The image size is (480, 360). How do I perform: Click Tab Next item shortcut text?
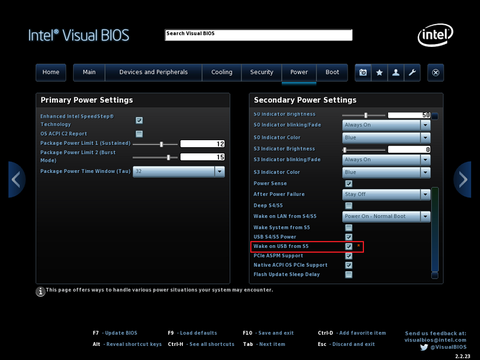[264, 344]
